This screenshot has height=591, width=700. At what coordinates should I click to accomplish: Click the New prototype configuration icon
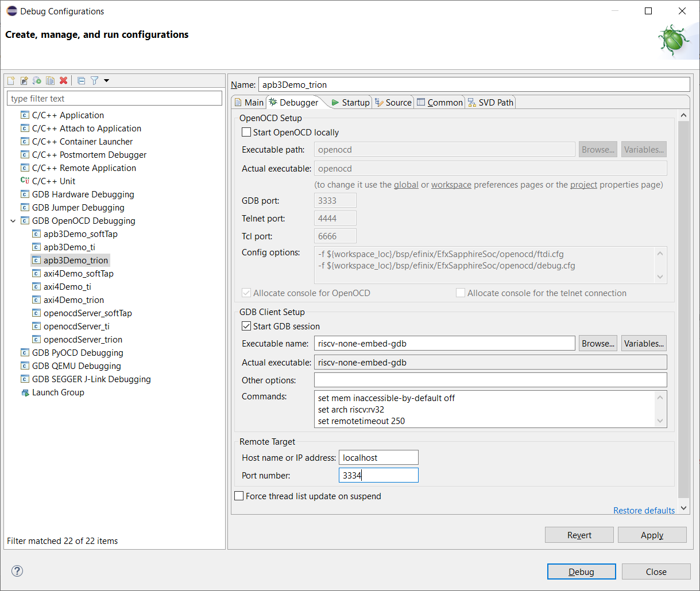tap(24, 81)
